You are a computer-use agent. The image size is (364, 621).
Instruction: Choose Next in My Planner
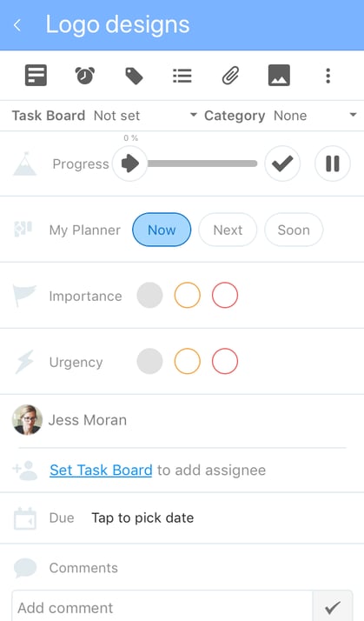coord(228,230)
